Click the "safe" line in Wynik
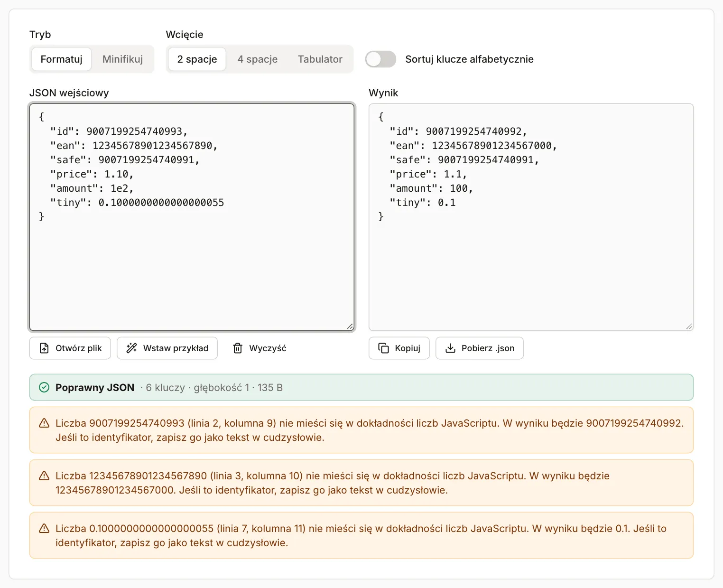This screenshot has width=723, height=588. pyautogui.click(x=464, y=160)
